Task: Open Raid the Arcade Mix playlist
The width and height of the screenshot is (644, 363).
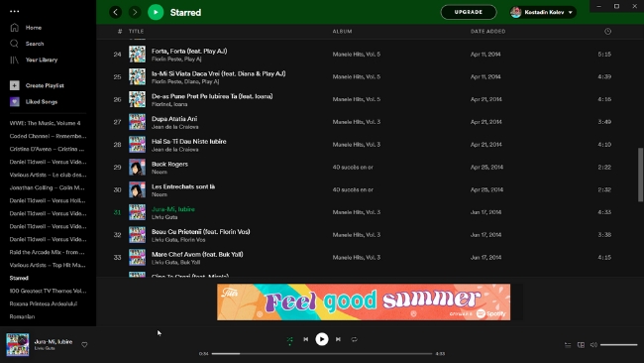Action: tap(48, 252)
